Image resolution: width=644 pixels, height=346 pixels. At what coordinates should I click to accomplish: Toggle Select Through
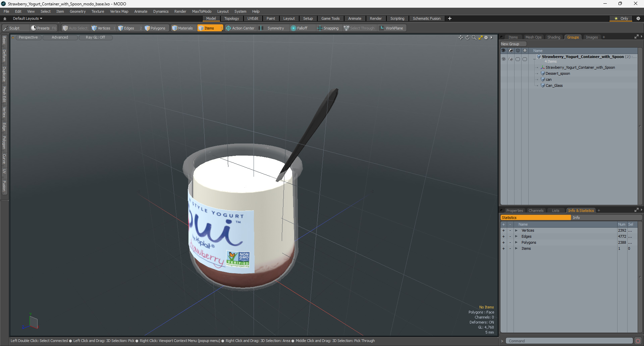tap(359, 28)
